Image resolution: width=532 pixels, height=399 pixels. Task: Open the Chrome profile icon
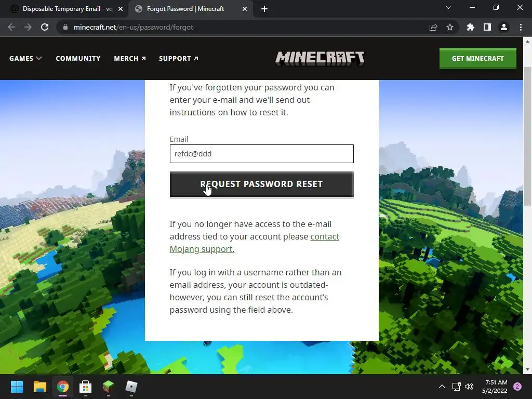tap(504, 27)
